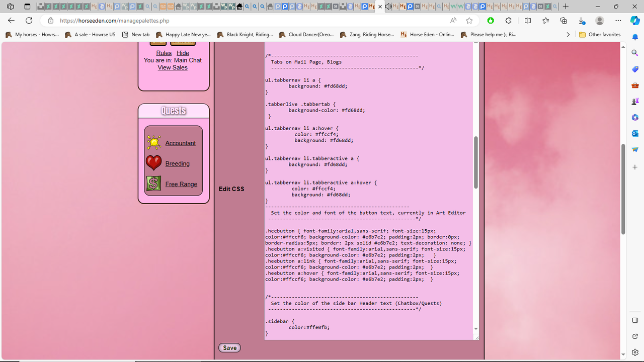
Task: Toggle the favorites star in address bar
Action: 468,20
